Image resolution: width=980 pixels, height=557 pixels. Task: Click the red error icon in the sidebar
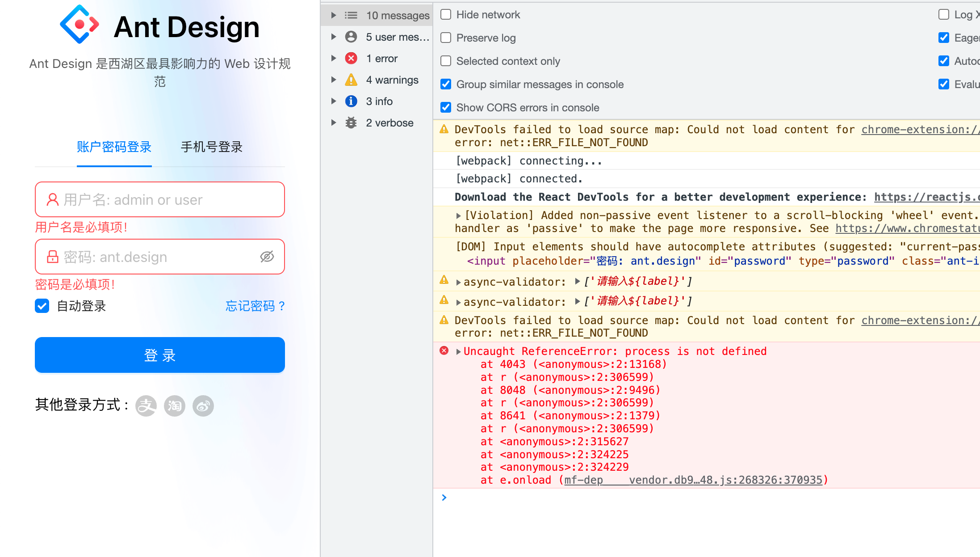pyautogui.click(x=351, y=58)
